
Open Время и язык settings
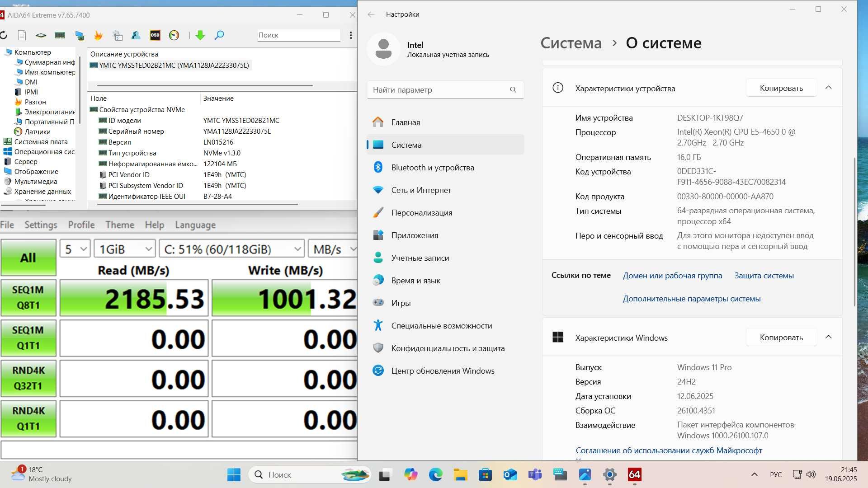point(445,281)
